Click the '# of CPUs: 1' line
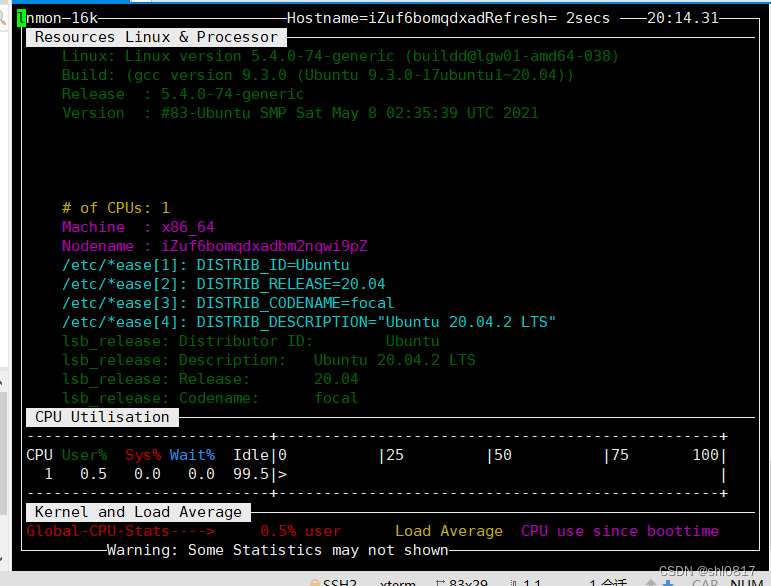 pyautogui.click(x=116, y=208)
